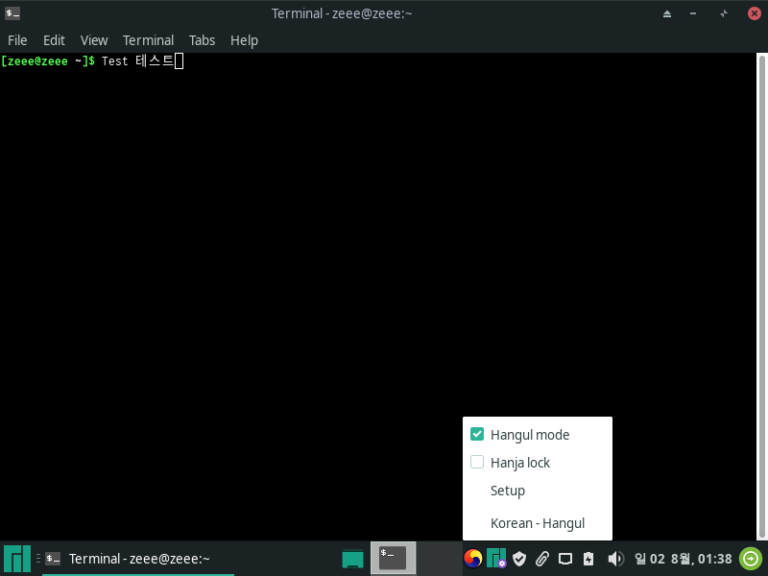
Task: Enable the Hanja lock checkbox
Action: pyautogui.click(x=477, y=462)
